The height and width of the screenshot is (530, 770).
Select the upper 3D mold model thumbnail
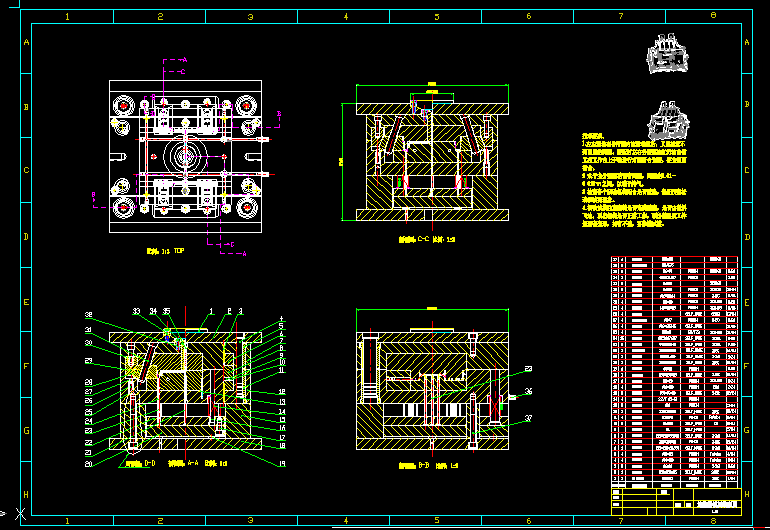(667, 54)
